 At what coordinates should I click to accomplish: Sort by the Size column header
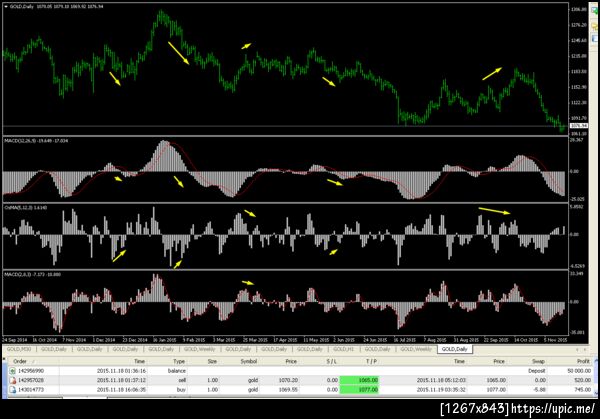click(x=212, y=361)
